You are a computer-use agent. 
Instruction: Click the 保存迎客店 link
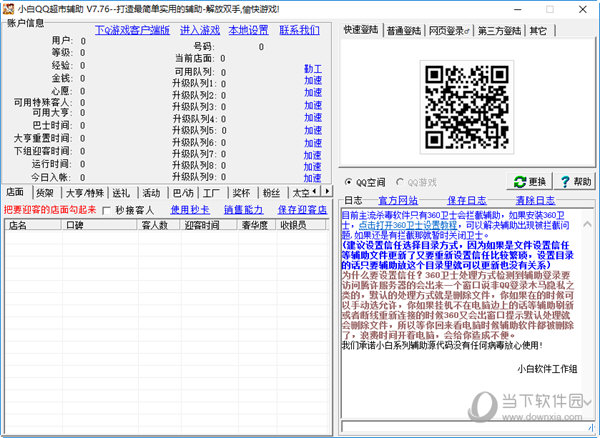[x=302, y=210]
